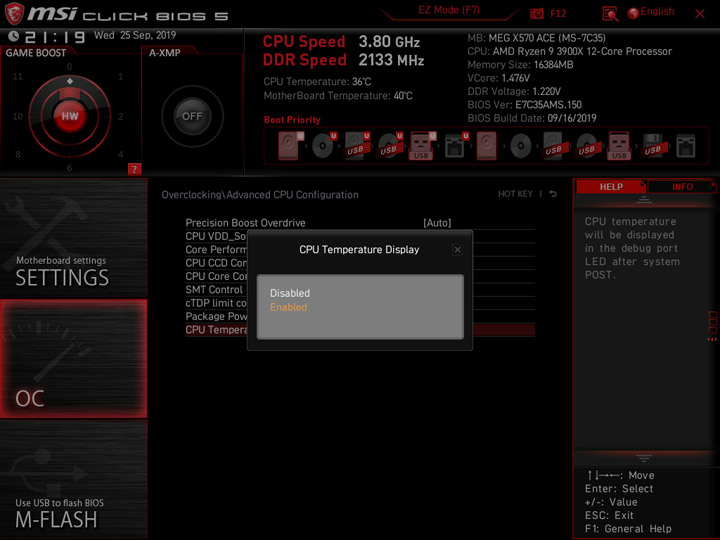The width and height of the screenshot is (720, 540).
Task: Click the CPU Speed 3.80 GHz readout
Action: click(x=341, y=42)
